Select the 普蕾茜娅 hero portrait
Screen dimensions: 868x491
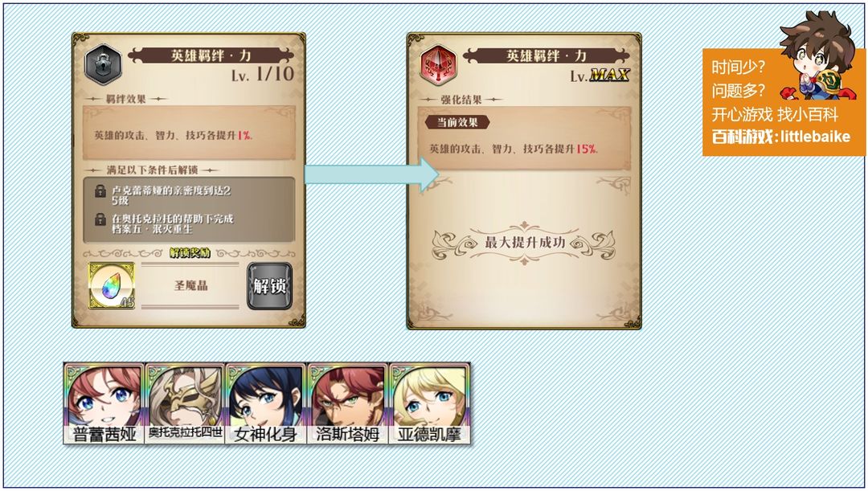point(104,403)
